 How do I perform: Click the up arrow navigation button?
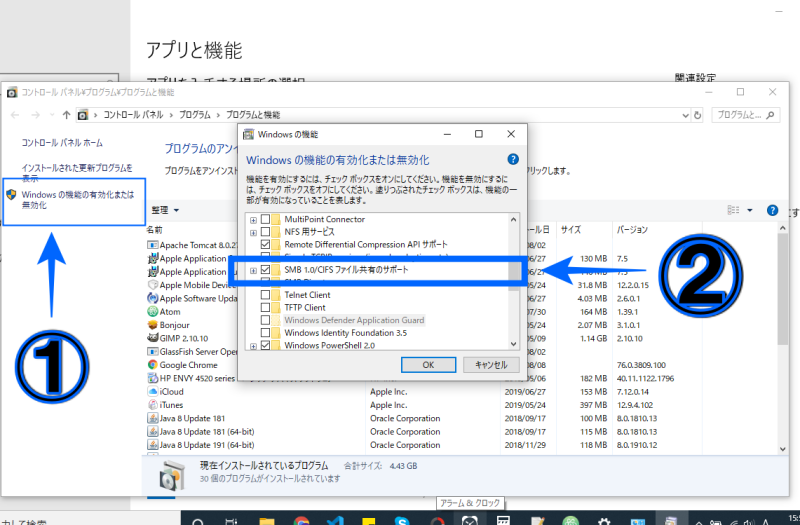(66, 115)
